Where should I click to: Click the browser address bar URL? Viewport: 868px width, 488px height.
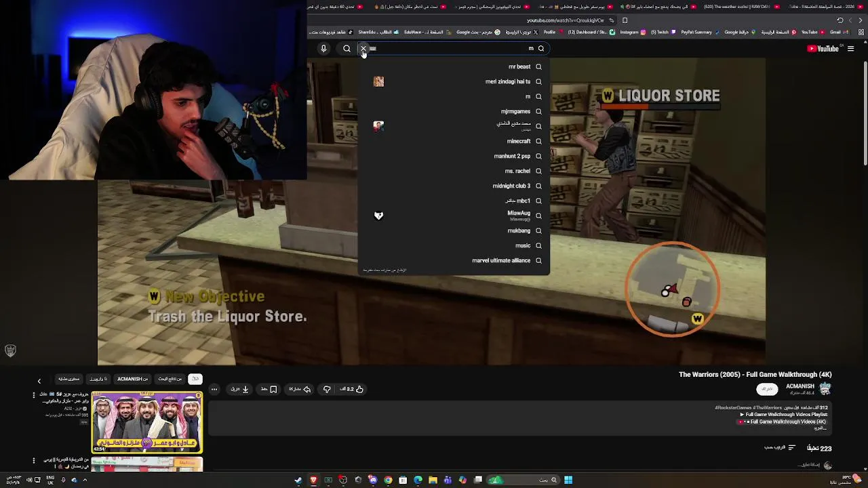point(565,20)
